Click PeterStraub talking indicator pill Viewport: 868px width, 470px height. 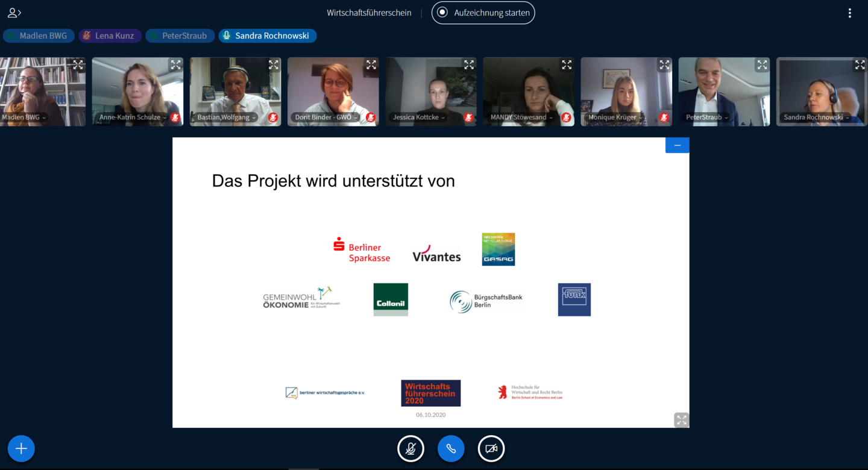[x=180, y=36]
